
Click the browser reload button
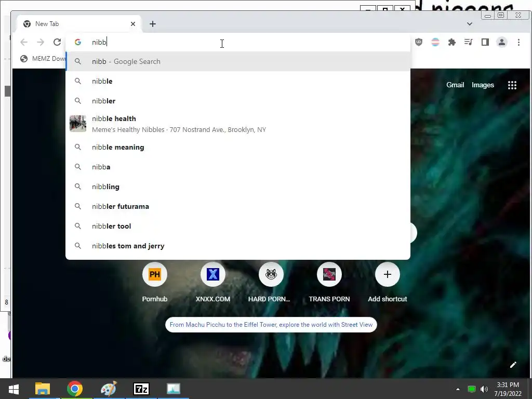coord(57,42)
